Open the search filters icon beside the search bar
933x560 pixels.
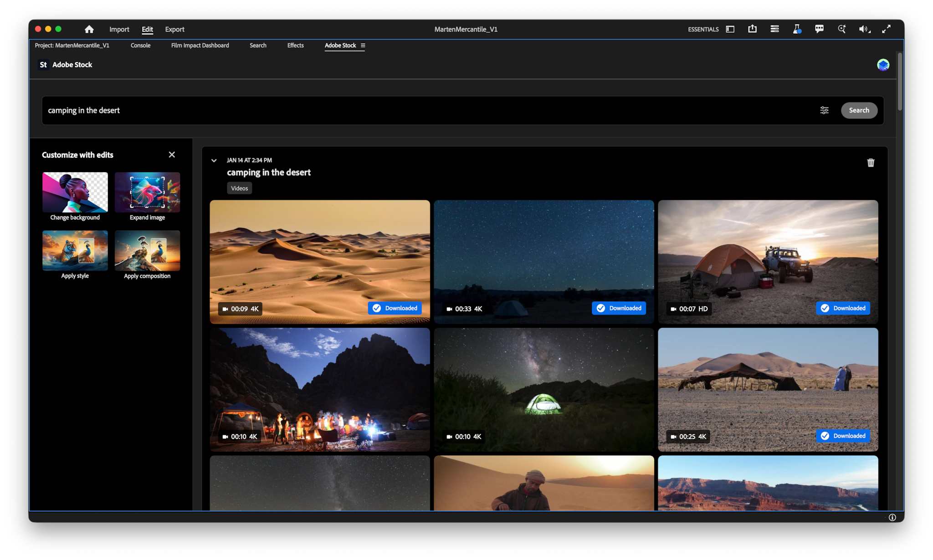click(824, 110)
